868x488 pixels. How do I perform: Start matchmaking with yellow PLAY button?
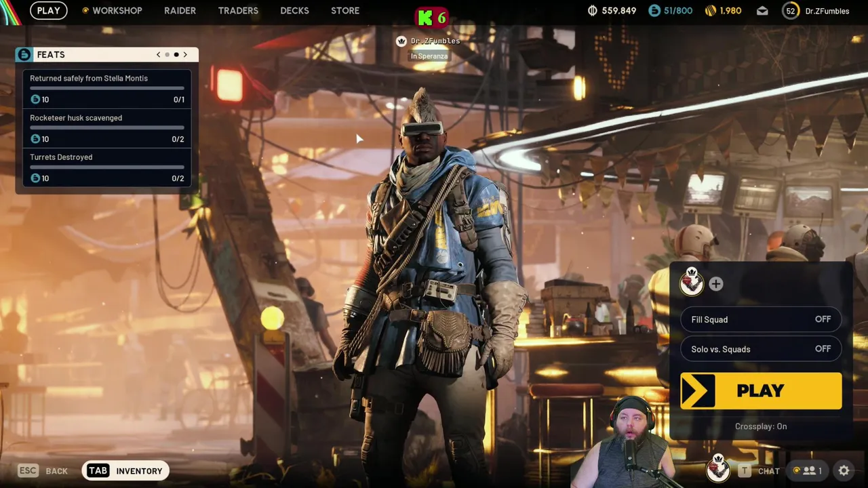point(761,391)
